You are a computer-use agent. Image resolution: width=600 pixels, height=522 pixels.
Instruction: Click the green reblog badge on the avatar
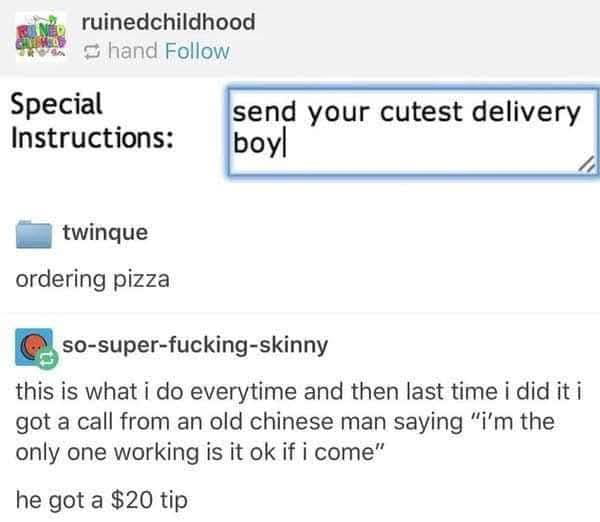pos(44,355)
